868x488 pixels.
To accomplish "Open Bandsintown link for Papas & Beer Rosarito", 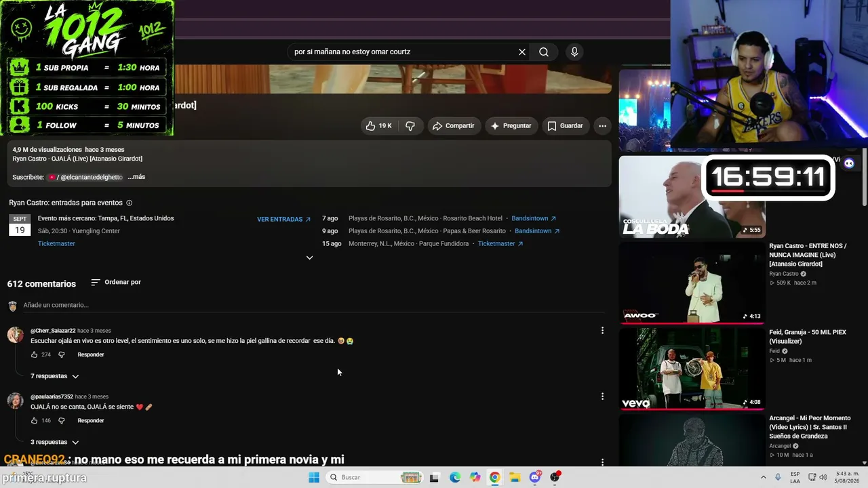I will point(537,231).
